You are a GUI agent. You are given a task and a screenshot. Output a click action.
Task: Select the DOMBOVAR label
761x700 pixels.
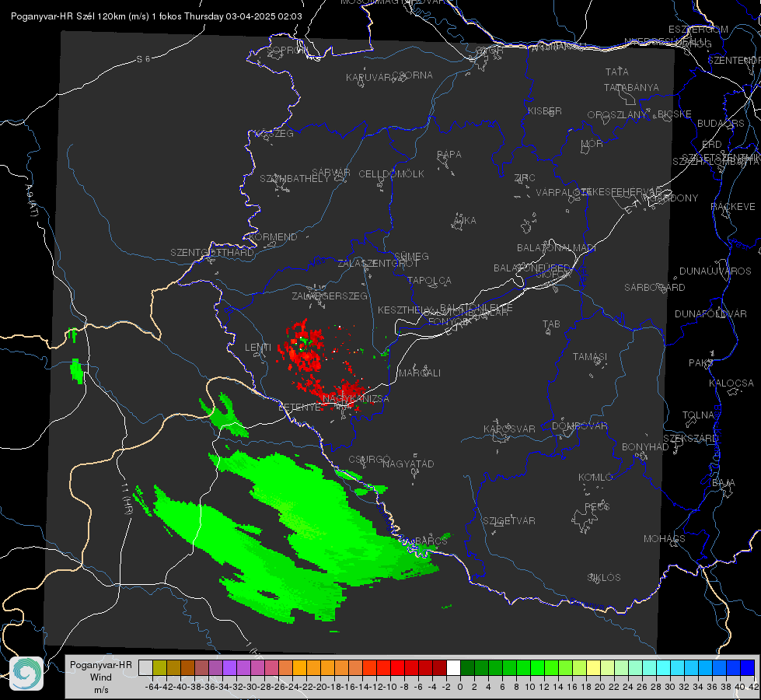pos(579,426)
